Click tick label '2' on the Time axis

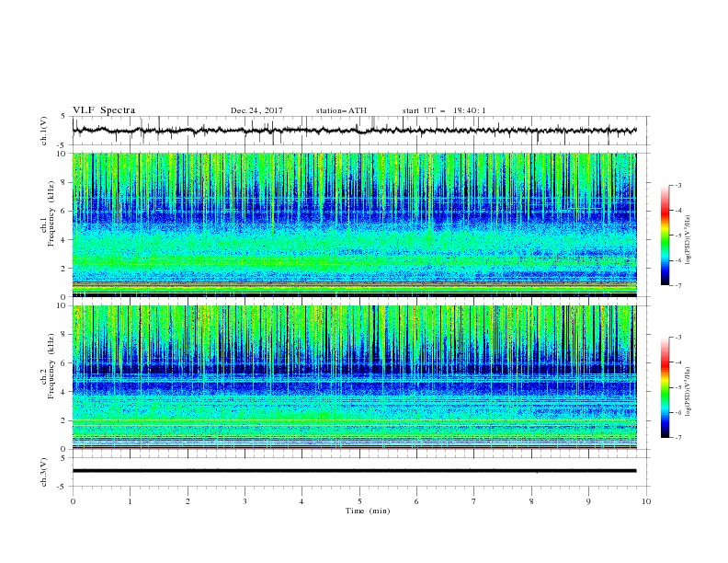pos(188,501)
